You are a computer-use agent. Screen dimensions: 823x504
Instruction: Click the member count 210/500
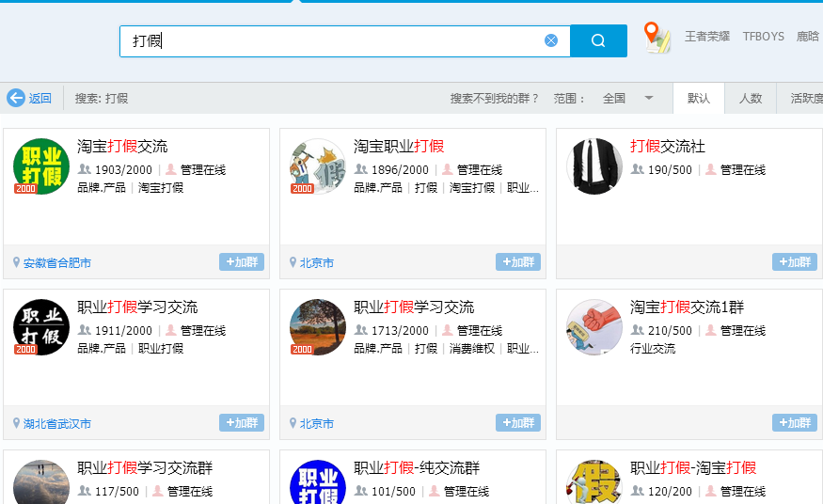pos(671,331)
